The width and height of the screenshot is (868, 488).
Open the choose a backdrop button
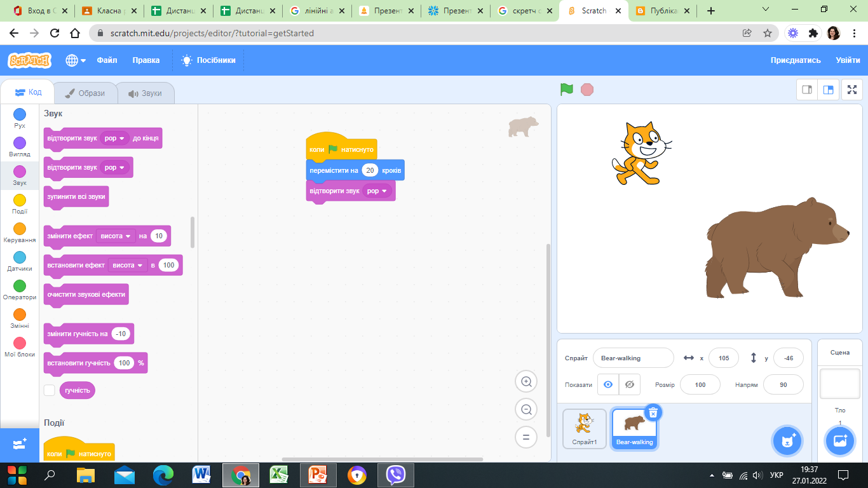coord(840,441)
